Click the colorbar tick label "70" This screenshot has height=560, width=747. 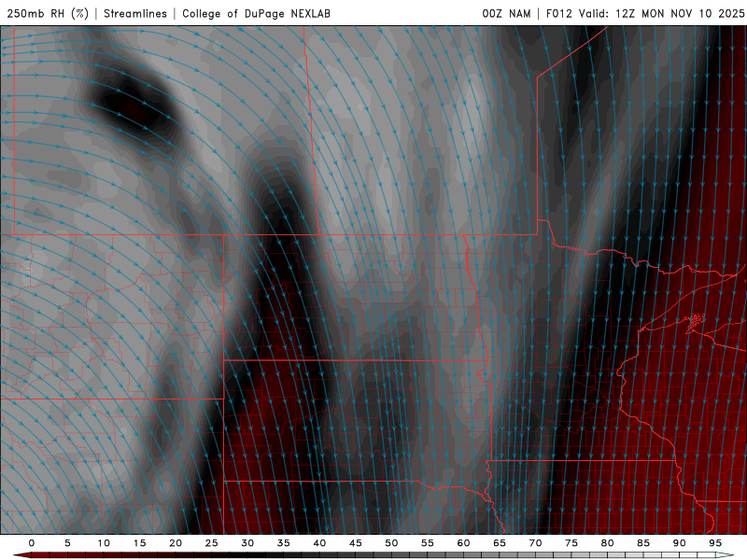535,543
